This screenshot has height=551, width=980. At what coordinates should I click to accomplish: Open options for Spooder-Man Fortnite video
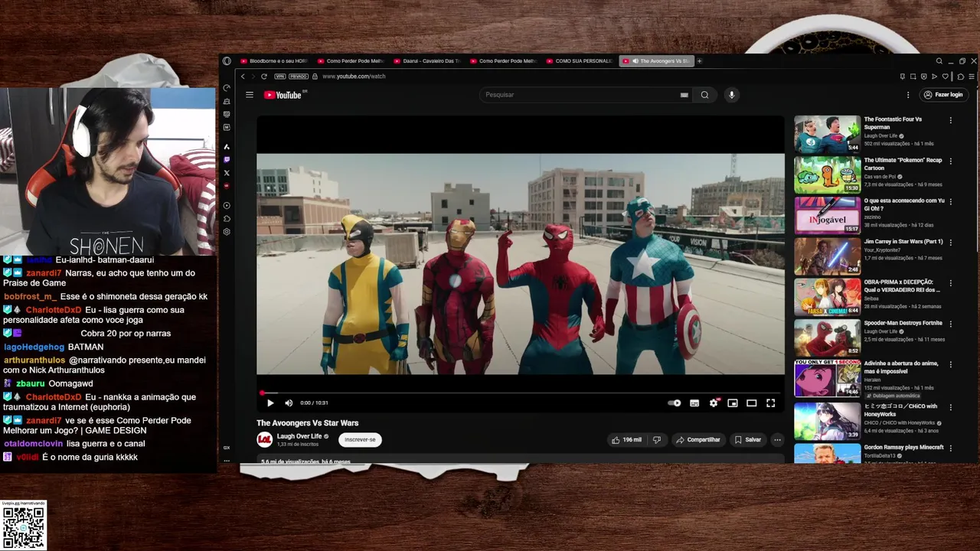(951, 324)
